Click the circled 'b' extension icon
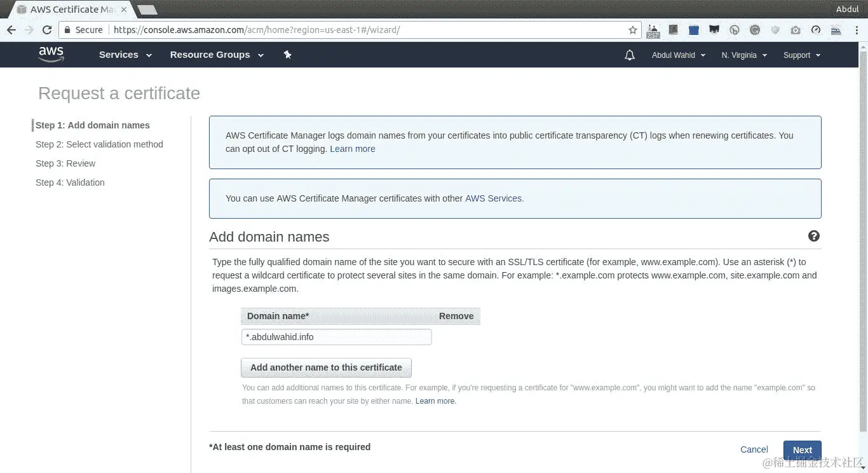Viewport: 868px width, 473px height. [735, 30]
